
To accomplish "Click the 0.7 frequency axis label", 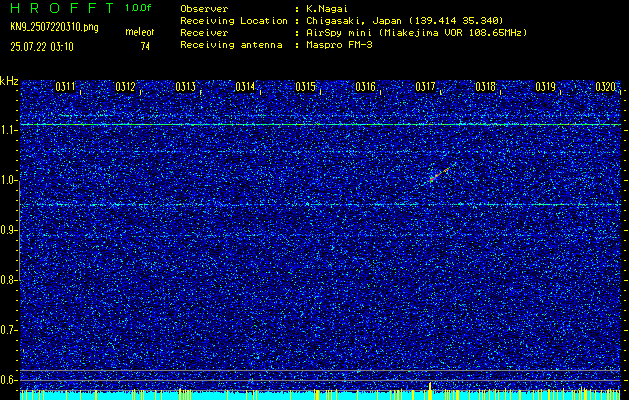I will 9,330.
